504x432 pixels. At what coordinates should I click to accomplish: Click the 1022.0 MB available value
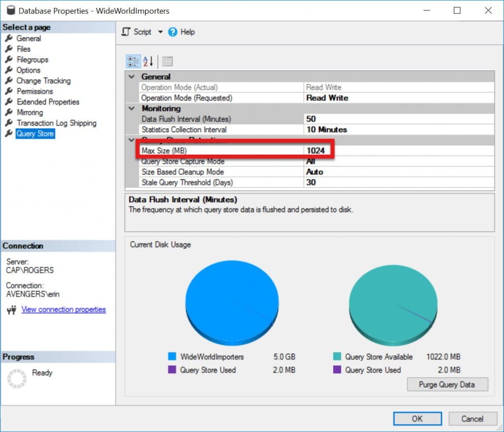pyautogui.click(x=443, y=357)
